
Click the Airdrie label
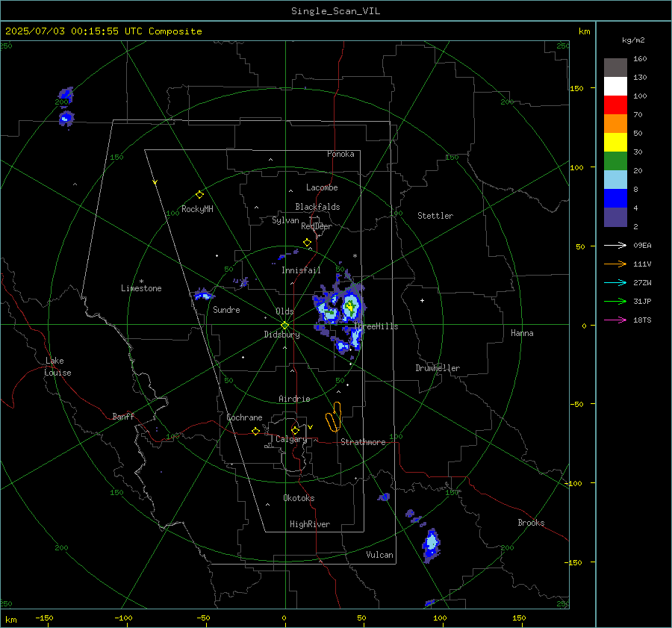pyautogui.click(x=294, y=399)
